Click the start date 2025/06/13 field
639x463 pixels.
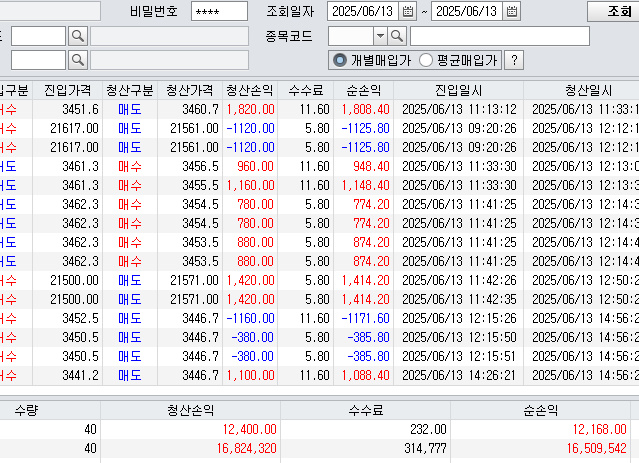click(x=363, y=11)
